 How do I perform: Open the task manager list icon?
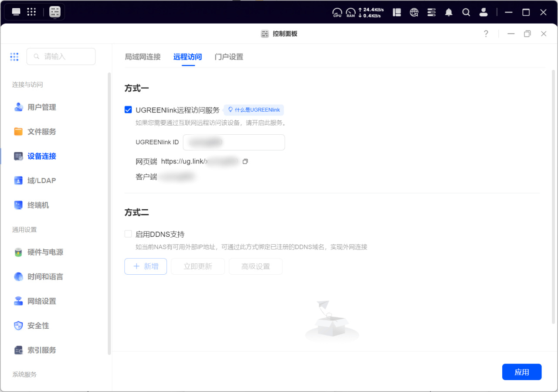[432, 12]
